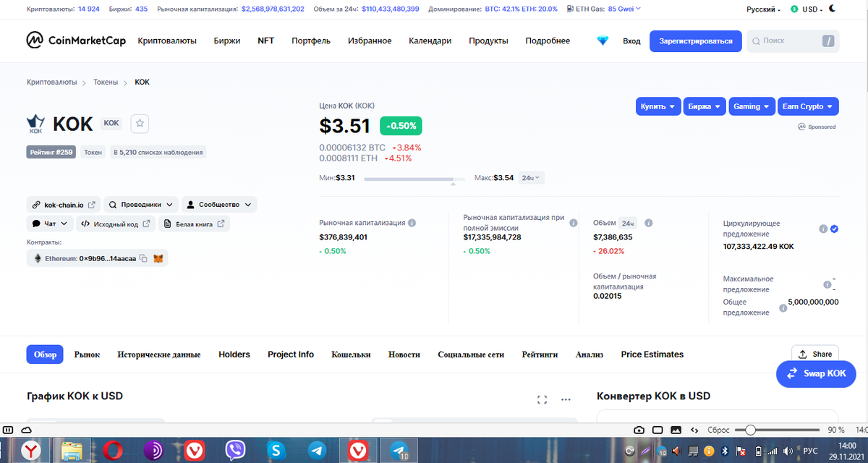
Task: Click the CoinMarketCap logo
Action: point(76,41)
